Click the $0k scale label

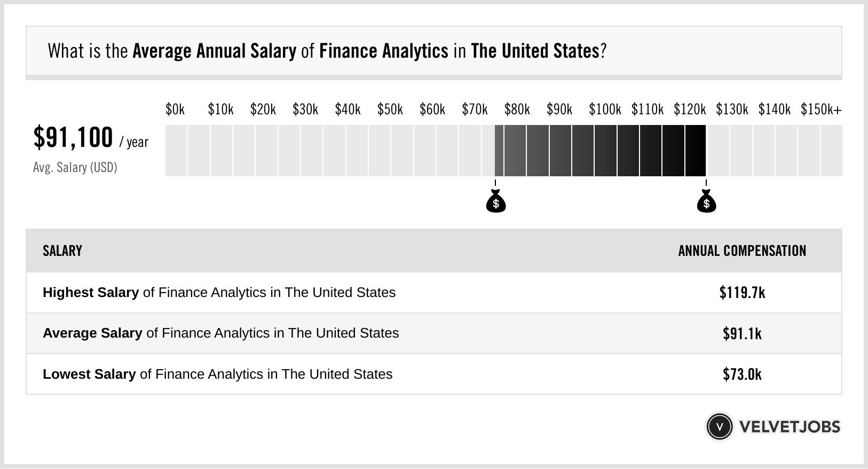[175, 110]
